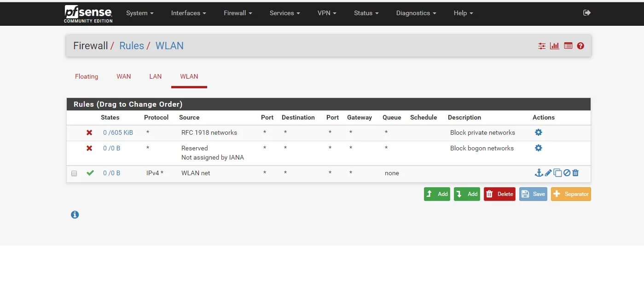
Task: Click the red Delete button
Action: point(499,194)
